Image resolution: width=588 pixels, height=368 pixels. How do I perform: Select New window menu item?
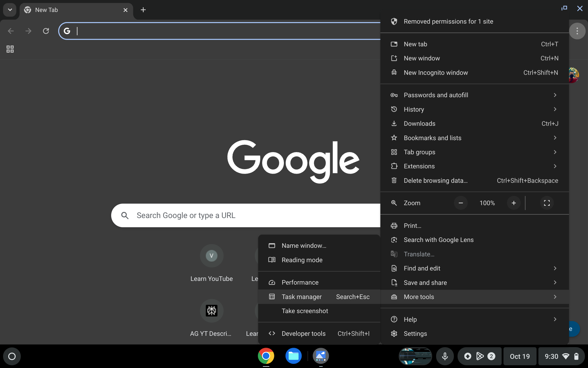pos(474,58)
